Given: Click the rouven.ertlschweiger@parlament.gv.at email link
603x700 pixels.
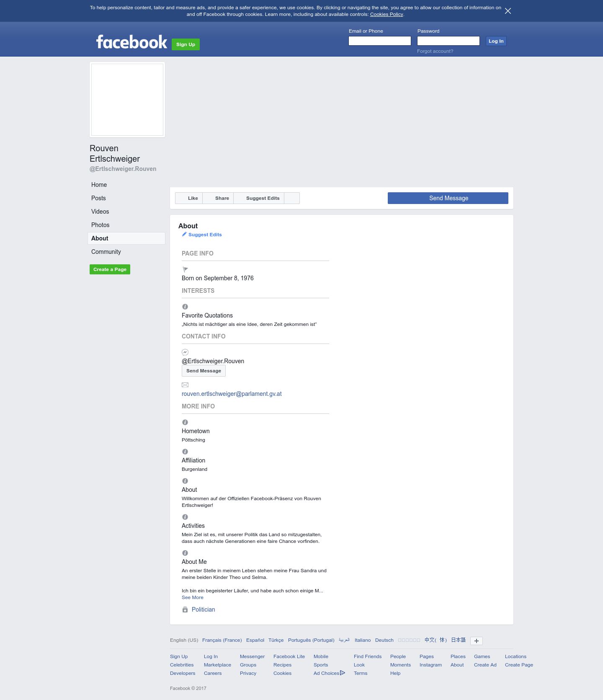Looking at the screenshot, I should point(232,394).
